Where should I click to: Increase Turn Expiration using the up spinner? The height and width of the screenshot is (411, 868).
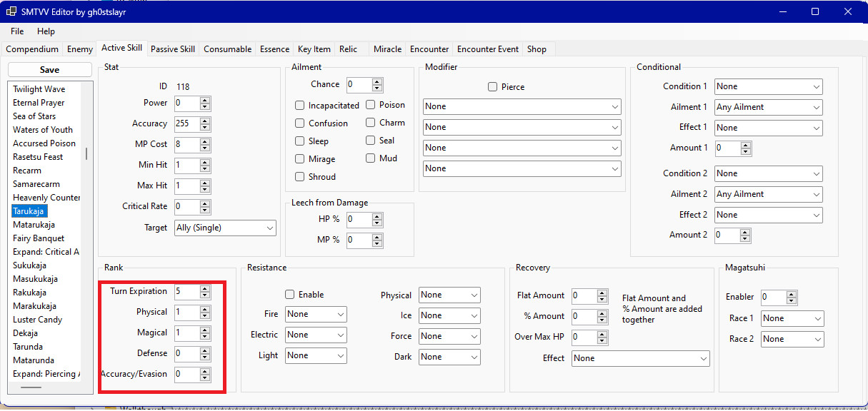[205, 288]
